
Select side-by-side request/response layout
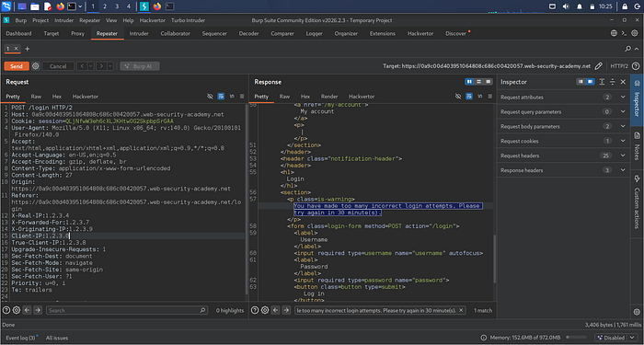tap(469, 82)
